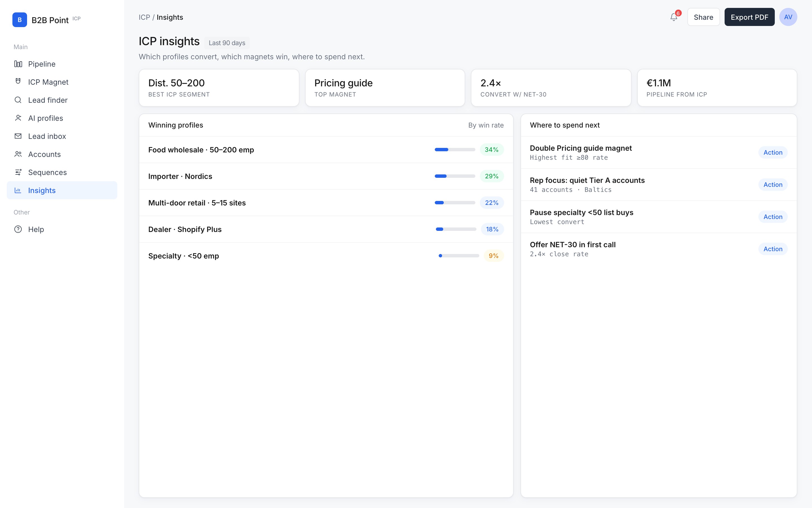Click Winning profiles panel heading
This screenshot has width=812, height=508.
coord(175,125)
